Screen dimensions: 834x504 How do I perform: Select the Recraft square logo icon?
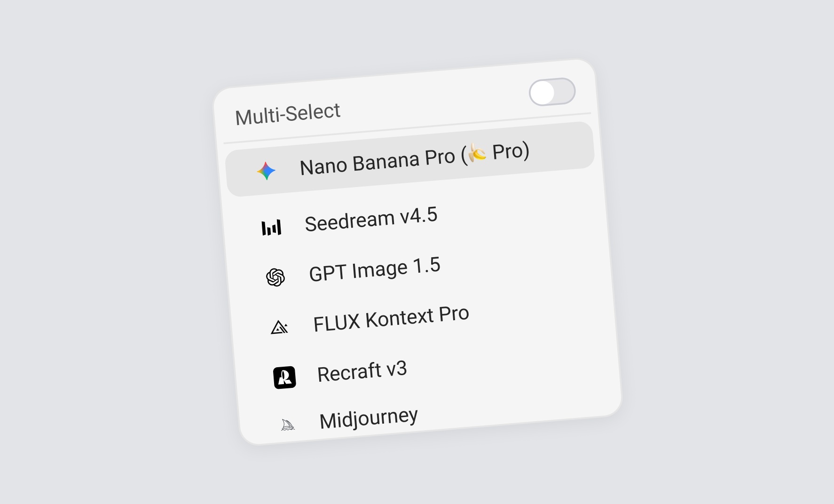[x=283, y=377]
